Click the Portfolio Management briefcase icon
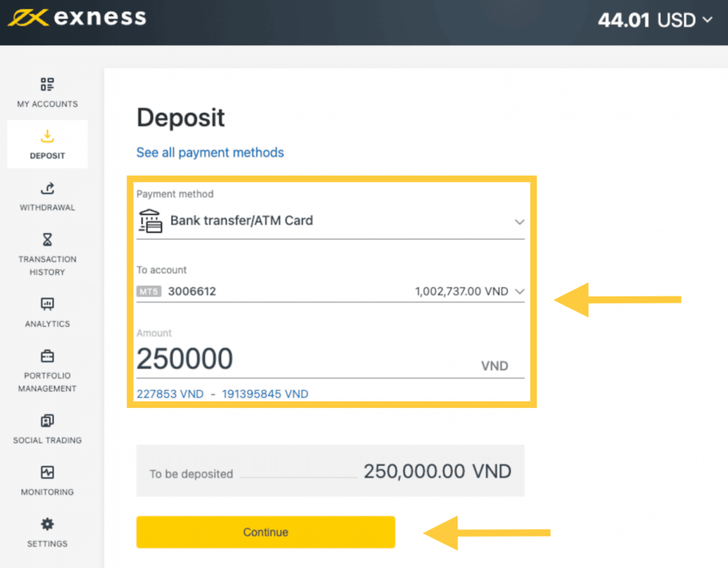The width and height of the screenshot is (728, 568). pyautogui.click(x=47, y=356)
